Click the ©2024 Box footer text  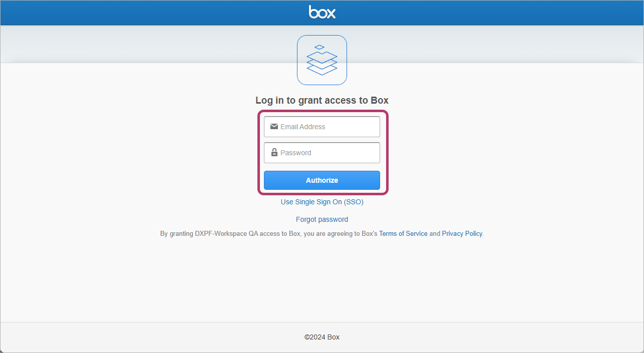(322, 337)
